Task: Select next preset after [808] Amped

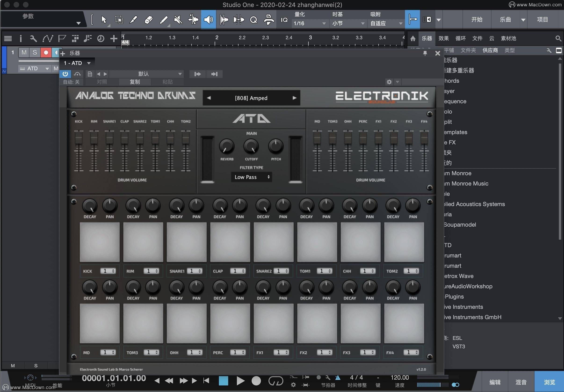Action: [x=295, y=98]
